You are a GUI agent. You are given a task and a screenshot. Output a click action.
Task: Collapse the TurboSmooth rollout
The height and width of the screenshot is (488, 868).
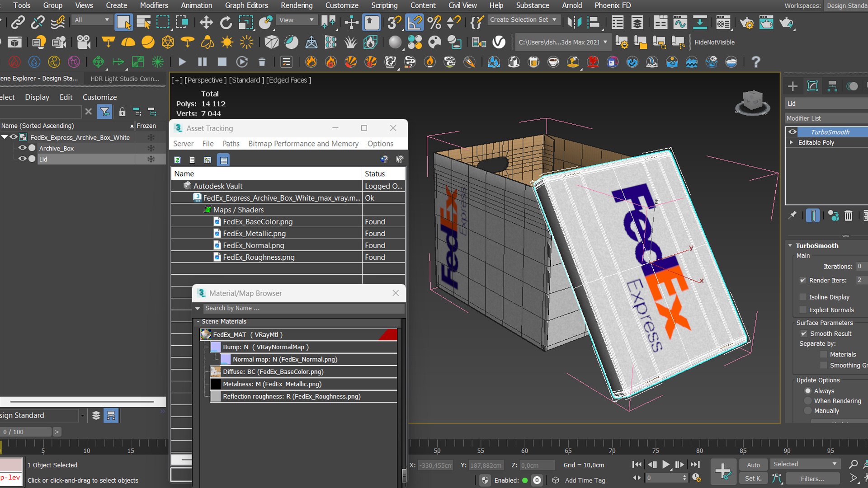790,245
